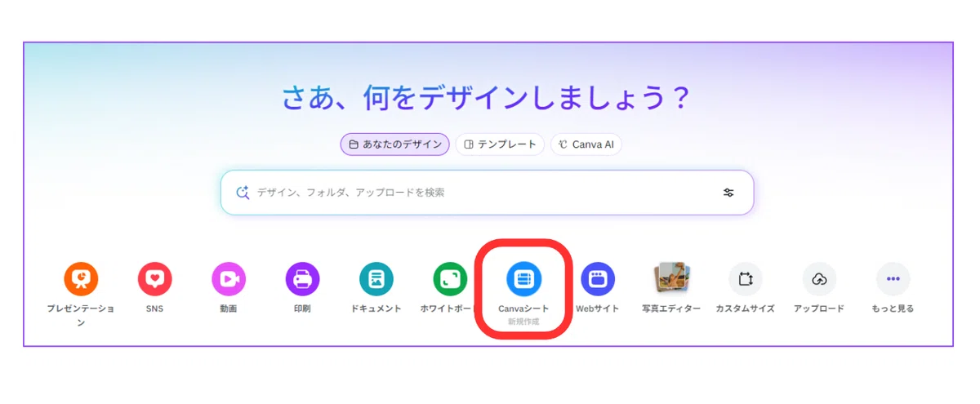980x404 pixels.
Task: Create a new ドキュメント via its icon
Action: 376,279
